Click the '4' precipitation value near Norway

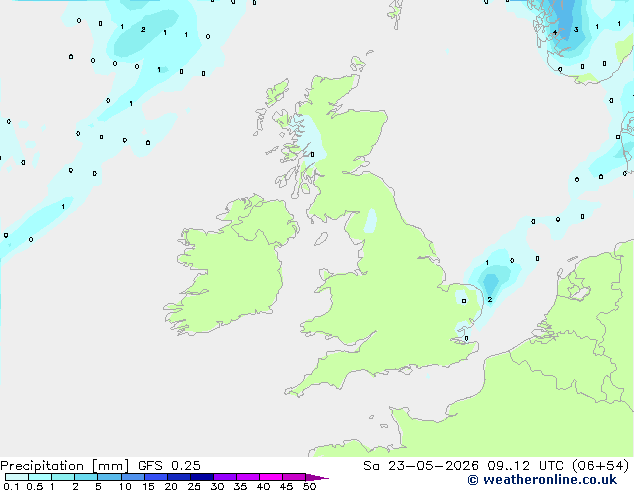tap(555, 32)
